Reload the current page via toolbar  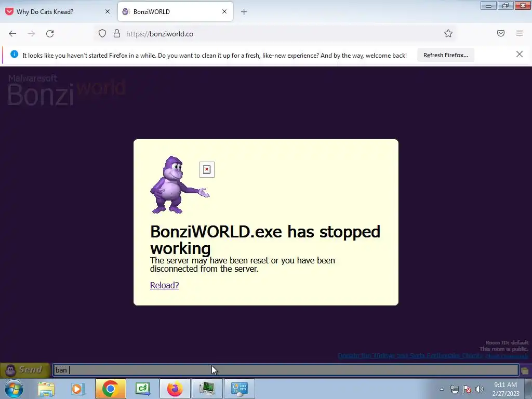click(x=50, y=34)
